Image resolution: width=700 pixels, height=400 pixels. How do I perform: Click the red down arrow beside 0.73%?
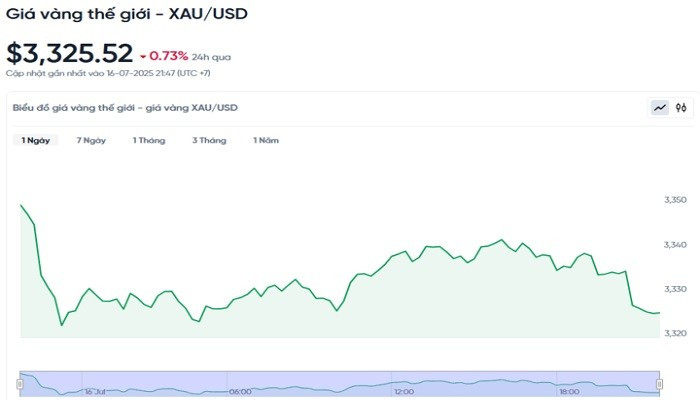143,56
